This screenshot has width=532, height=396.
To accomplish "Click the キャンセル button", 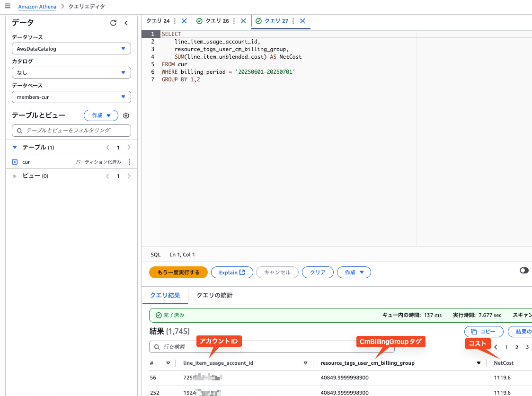I will coord(277,272).
